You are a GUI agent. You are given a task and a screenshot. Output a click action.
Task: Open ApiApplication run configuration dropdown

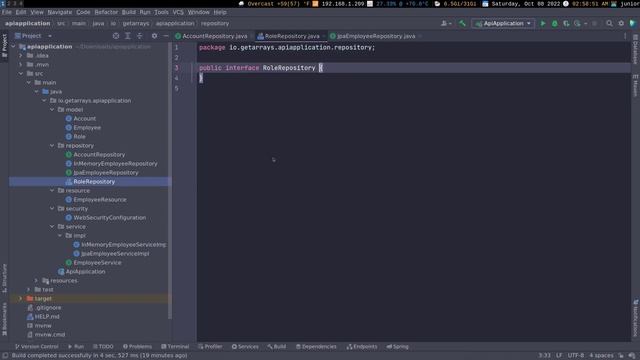coord(503,24)
